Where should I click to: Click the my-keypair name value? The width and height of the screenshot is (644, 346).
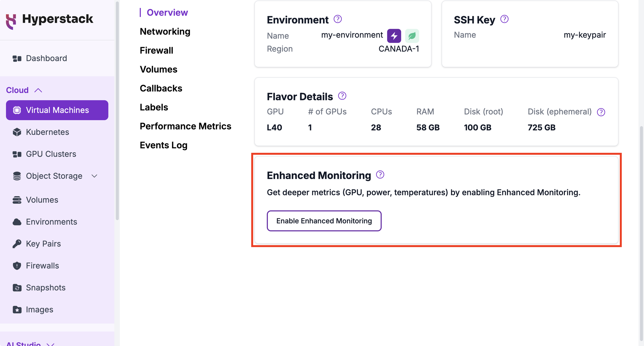point(584,35)
